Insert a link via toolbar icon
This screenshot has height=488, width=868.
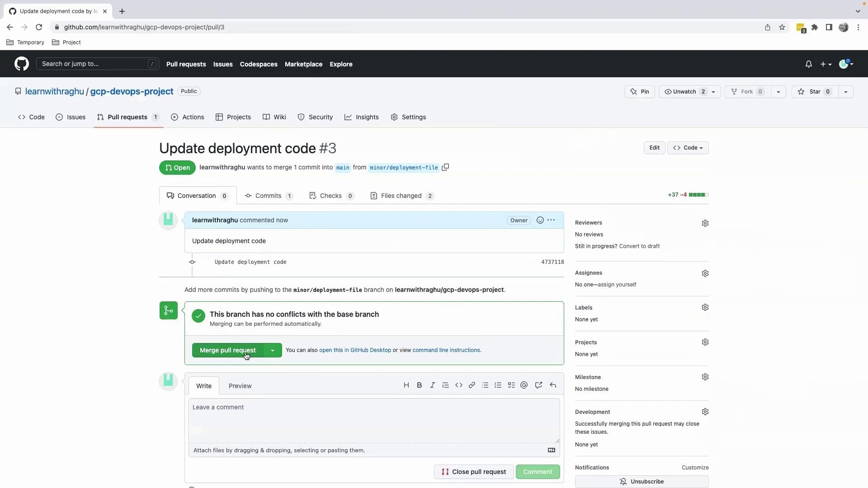472,385
